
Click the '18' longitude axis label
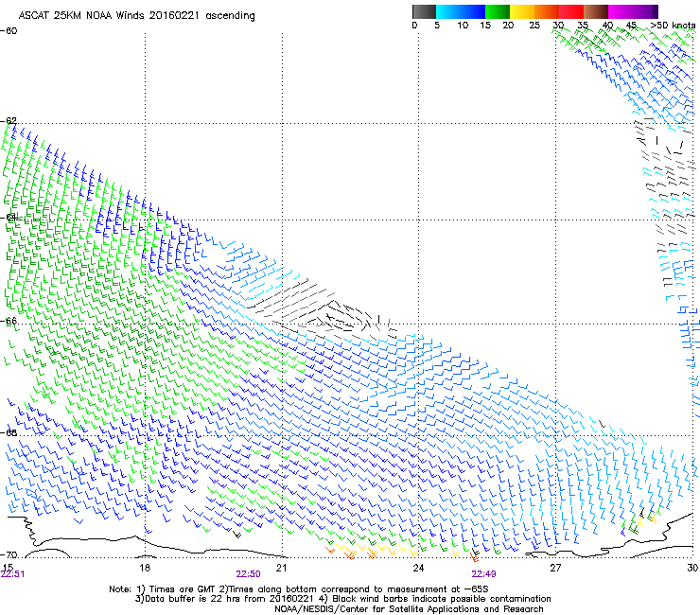point(145,568)
